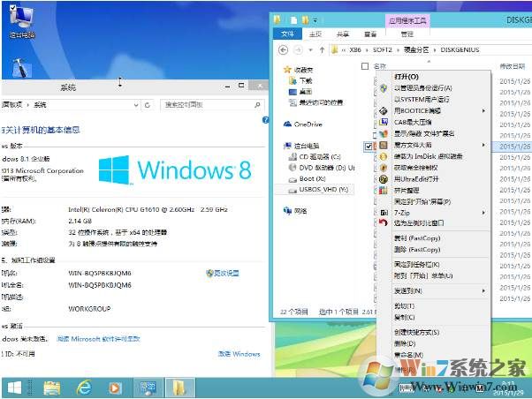532x399 pixels.
Task: Expand the BOOTICE edit submenu arrow
Action: point(483,111)
